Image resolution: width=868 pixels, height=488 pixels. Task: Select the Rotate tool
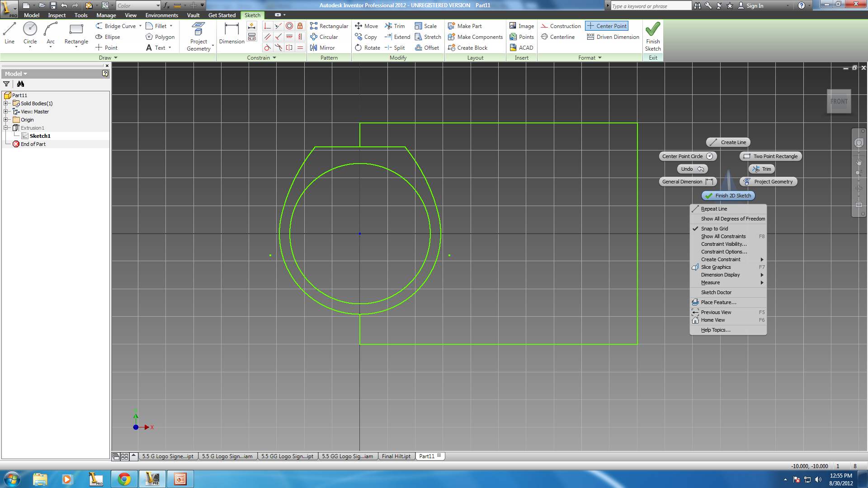coord(367,47)
